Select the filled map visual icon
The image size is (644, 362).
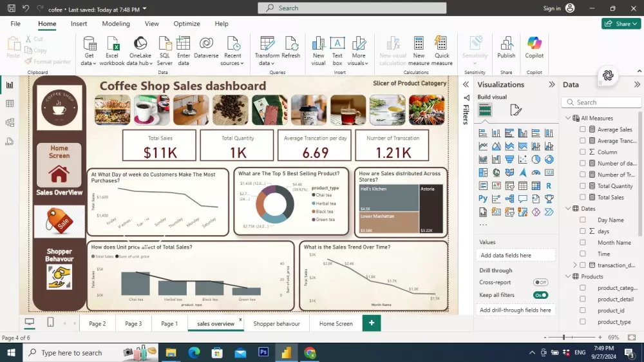tap(509, 173)
